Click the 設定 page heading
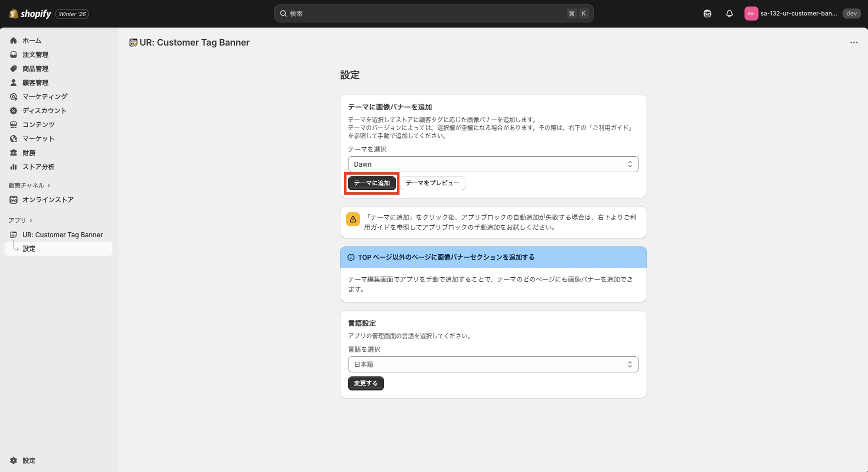The width and height of the screenshot is (868, 472). (x=350, y=75)
